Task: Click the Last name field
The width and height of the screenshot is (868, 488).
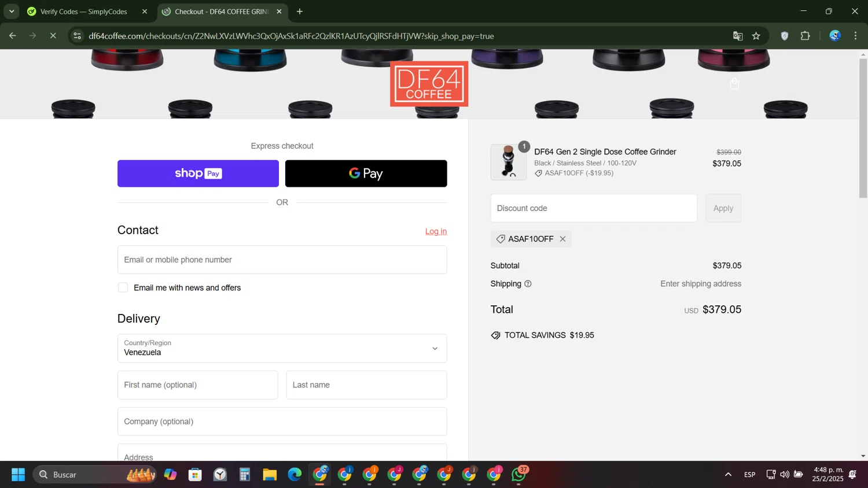Action: point(366,385)
